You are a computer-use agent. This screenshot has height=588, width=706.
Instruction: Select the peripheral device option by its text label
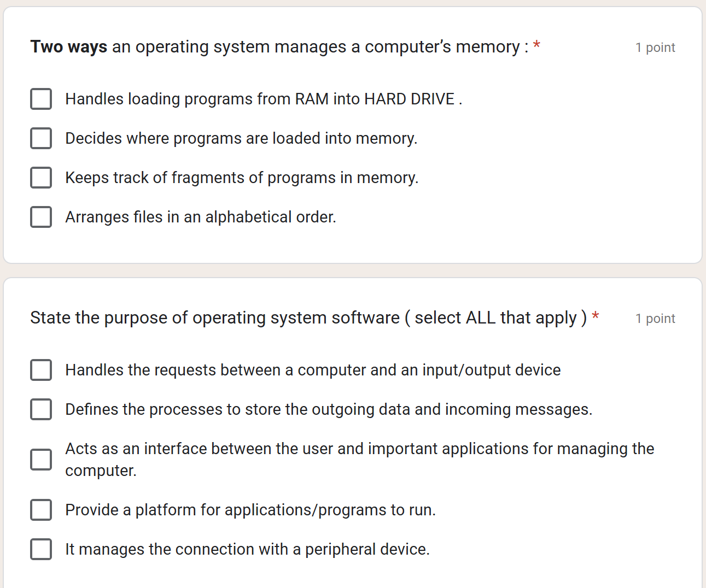[247, 549]
